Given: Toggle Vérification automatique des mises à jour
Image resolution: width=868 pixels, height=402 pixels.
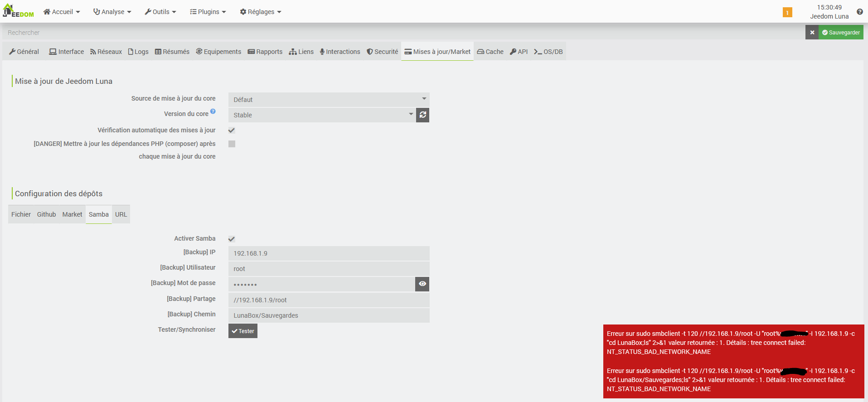Looking at the screenshot, I should [x=232, y=131].
